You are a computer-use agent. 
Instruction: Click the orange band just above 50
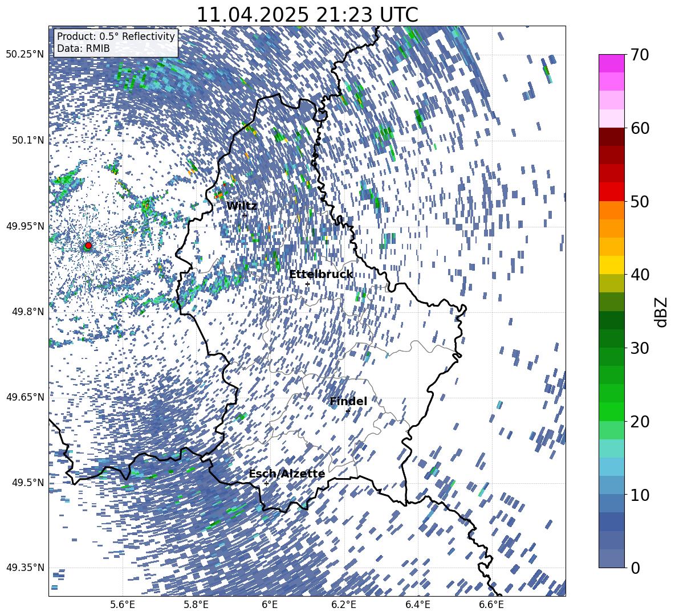tap(611, 210)
